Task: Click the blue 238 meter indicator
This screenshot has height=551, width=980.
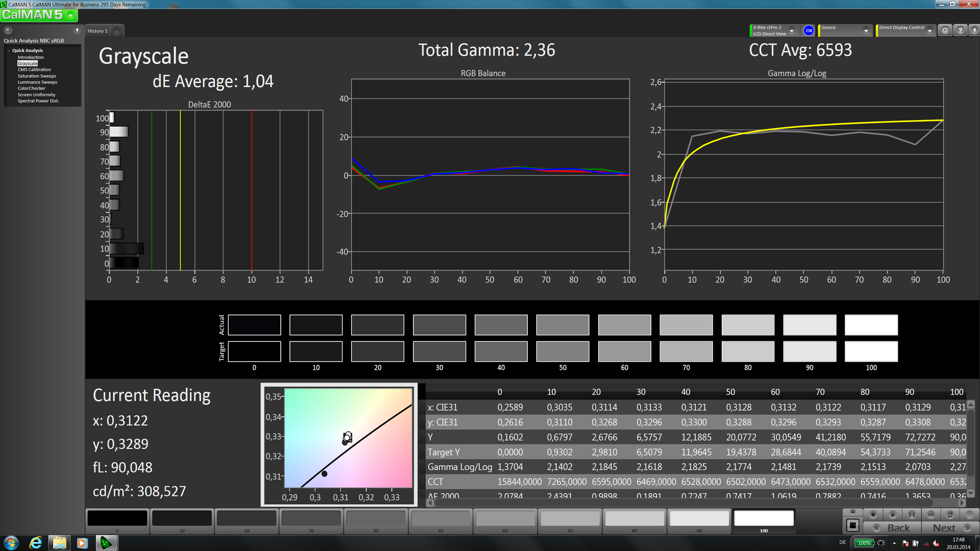Action: (x=808, y=31)
